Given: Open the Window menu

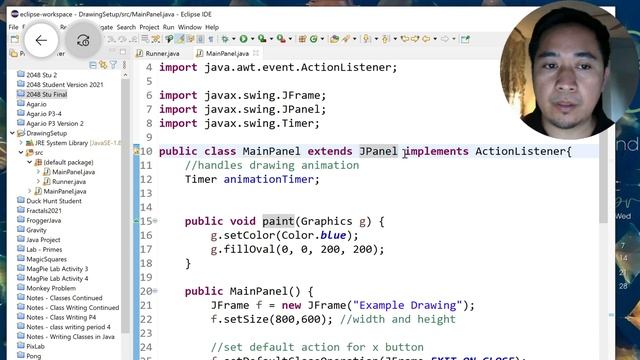Looking at the screenshot, I should click(190, 27).
